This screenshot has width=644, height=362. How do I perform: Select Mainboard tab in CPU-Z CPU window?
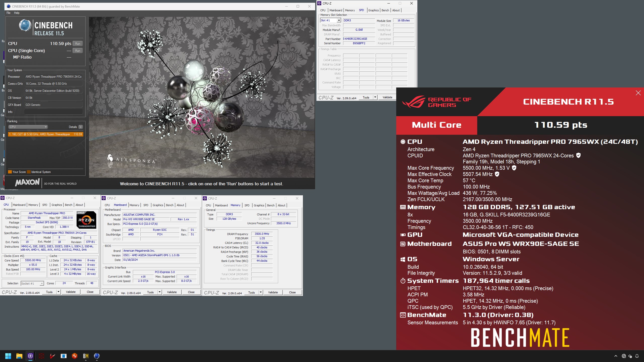point(19,205)
